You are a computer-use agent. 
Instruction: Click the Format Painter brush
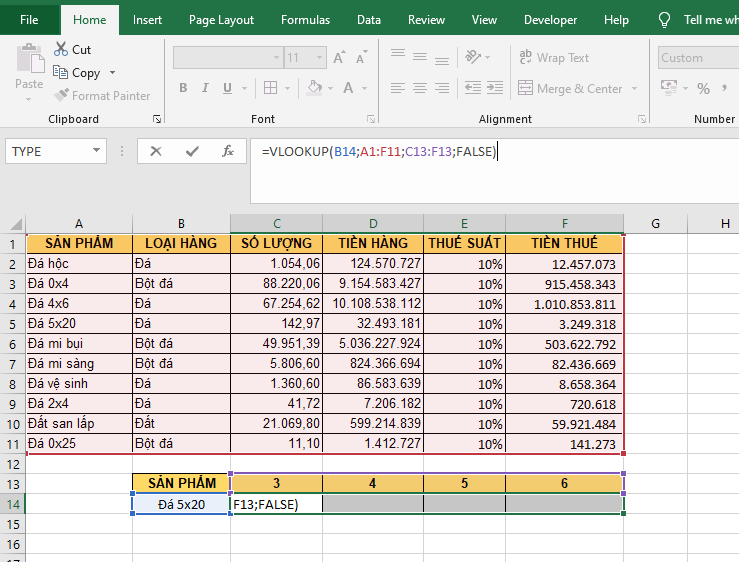coord(61,96)
